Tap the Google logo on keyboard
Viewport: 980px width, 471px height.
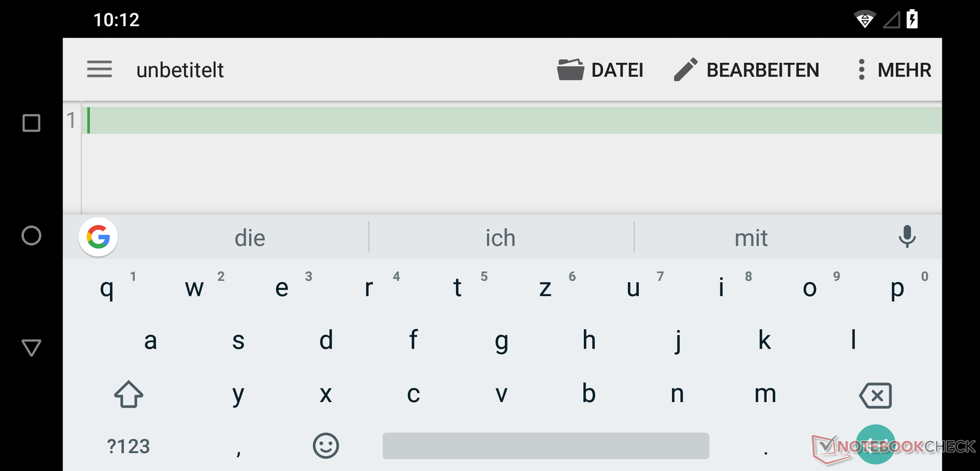(x=98, y=237)
